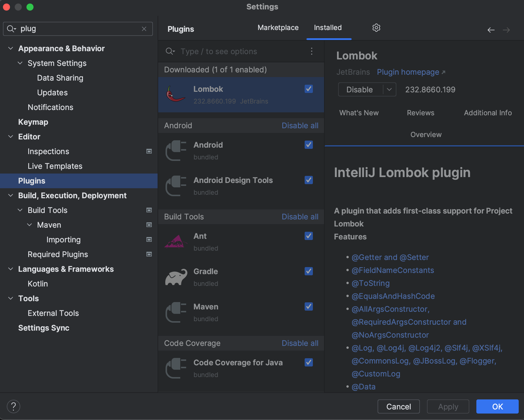The width and height of the screenshot is (524, 420).
Task: Go back using the left arrow
Action: click(491, 30)
